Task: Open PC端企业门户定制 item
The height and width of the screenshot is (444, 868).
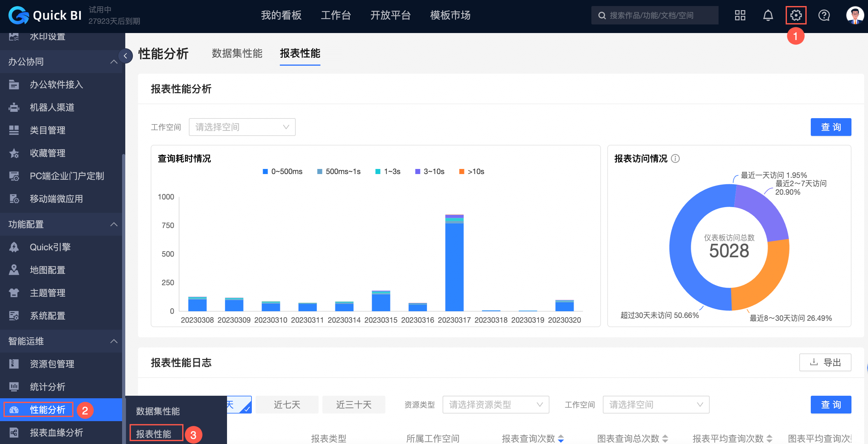Action: [x=61, y=176]
